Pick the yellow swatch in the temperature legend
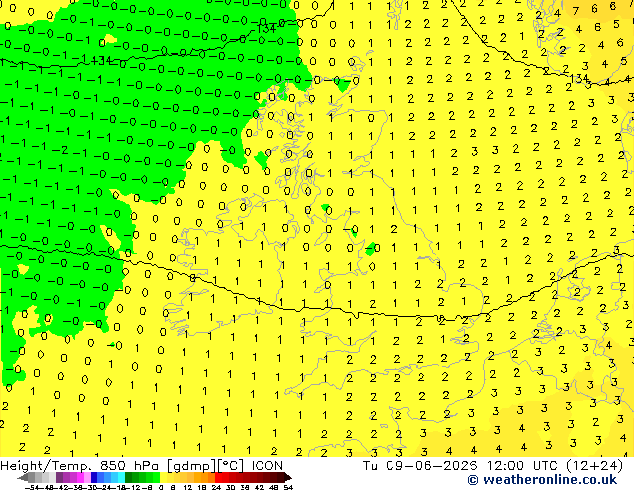Image resolution: width=634 pixels, height=490 pixels. tap(164, 478)
